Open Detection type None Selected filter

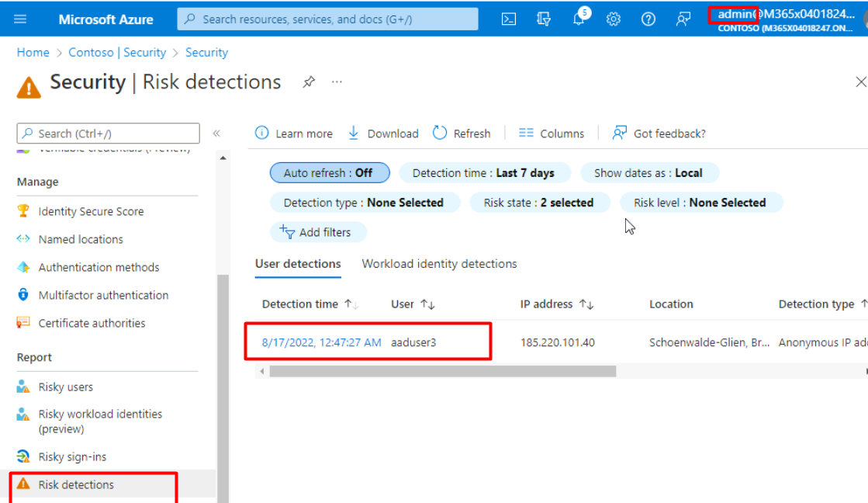click(364, 203)
